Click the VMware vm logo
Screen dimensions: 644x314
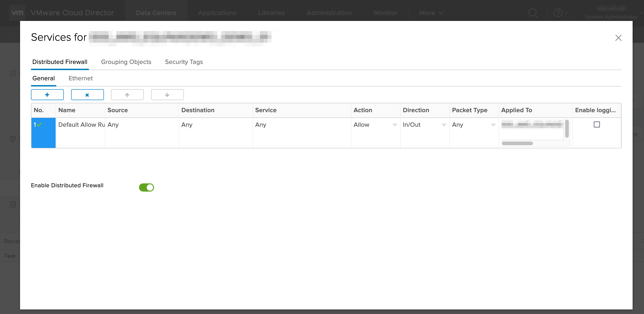point(17,13)
